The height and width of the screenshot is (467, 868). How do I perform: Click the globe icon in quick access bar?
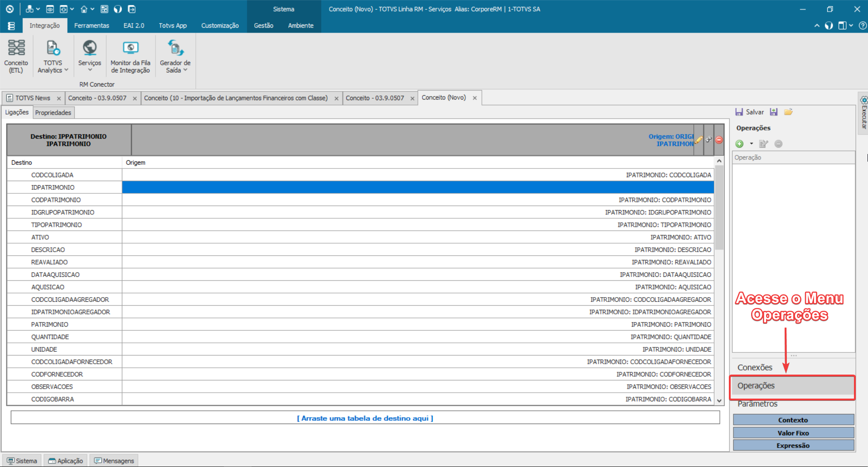[118, 9]
